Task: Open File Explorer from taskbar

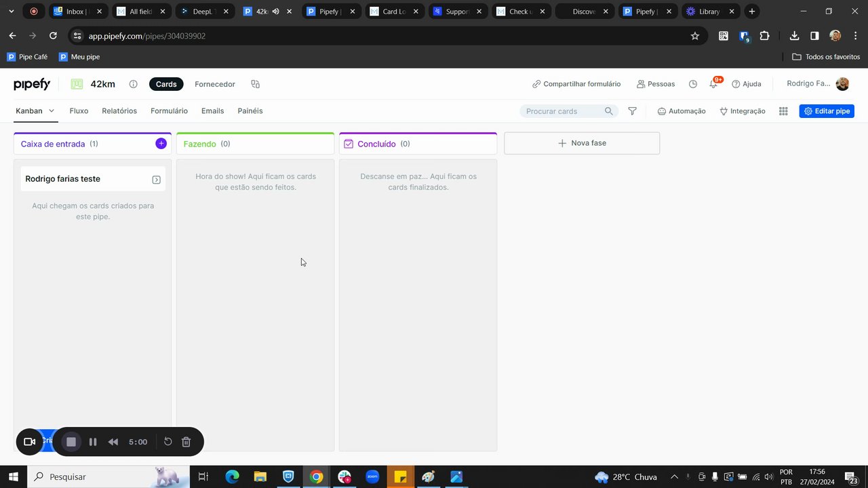Action: click(260, 477)
